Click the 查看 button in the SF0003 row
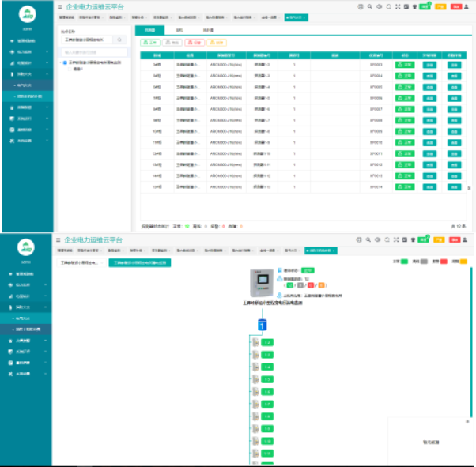The width and height of the screenshot is (476, 467). coord(429,64)
